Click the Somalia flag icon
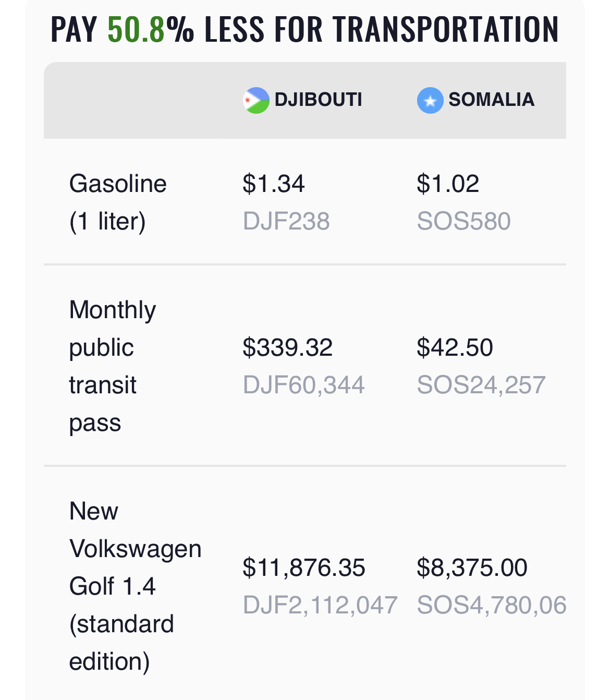This screenshot has height=700, width=610. click(x=430, y=100)
